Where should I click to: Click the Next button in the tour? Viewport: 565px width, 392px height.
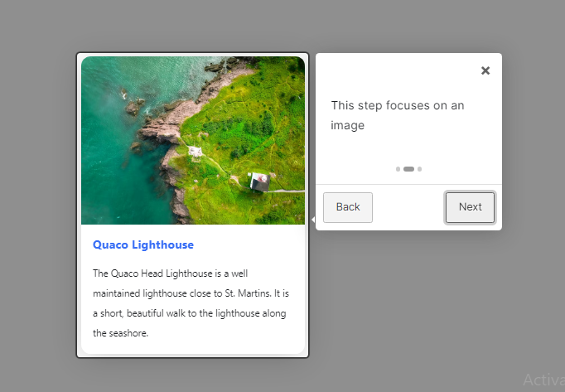click(x=470, y=207)
